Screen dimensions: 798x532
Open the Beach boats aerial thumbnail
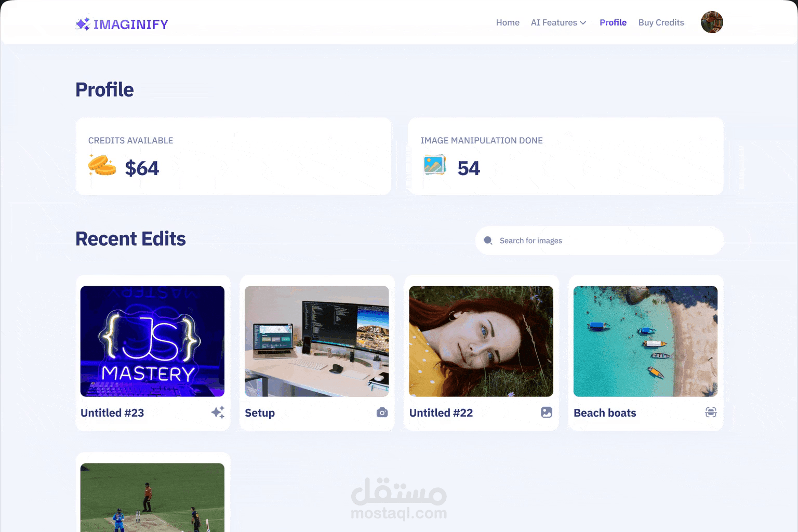coord(645,341)
